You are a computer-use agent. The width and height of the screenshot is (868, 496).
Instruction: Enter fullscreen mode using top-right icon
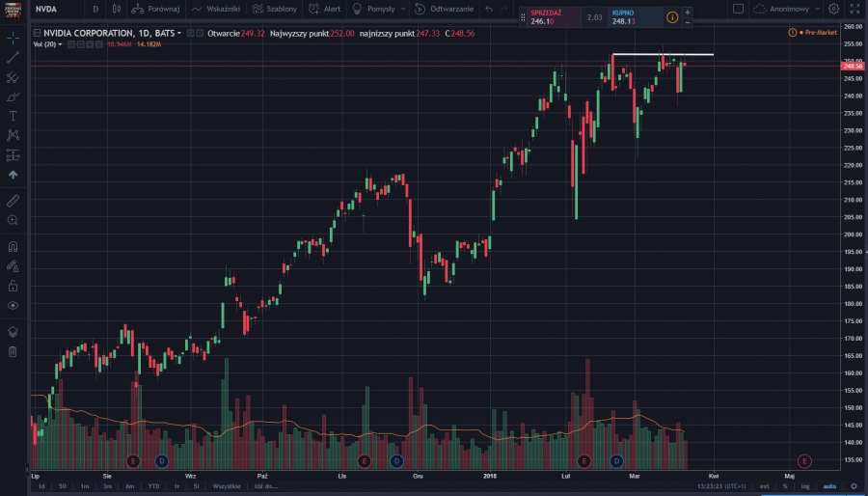coord(854,9)
